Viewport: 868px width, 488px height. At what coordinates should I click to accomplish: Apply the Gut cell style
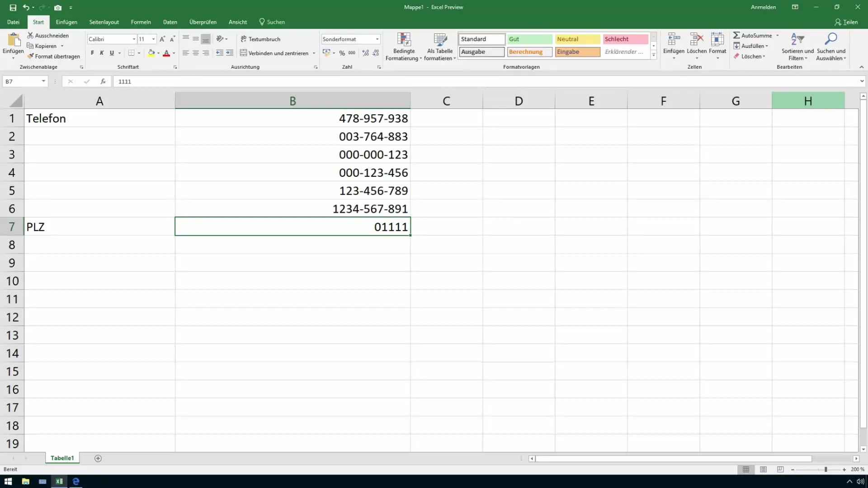coord(530,39)
